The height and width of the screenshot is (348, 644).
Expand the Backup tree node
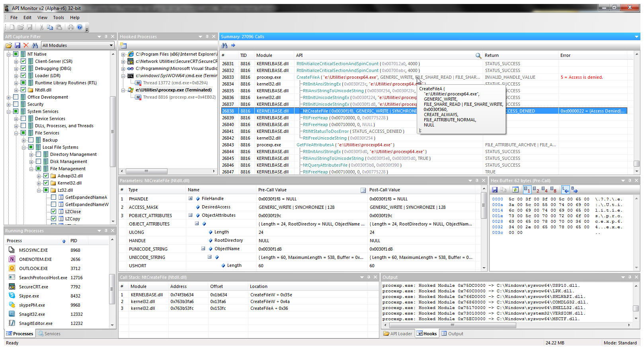(x=23, y=140)
